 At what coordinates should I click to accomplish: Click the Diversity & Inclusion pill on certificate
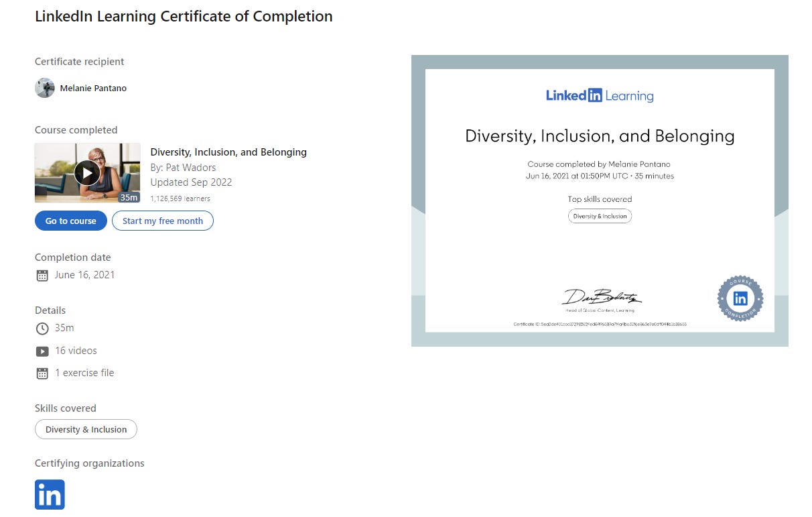pyautogui.click(x=600, y=216)
